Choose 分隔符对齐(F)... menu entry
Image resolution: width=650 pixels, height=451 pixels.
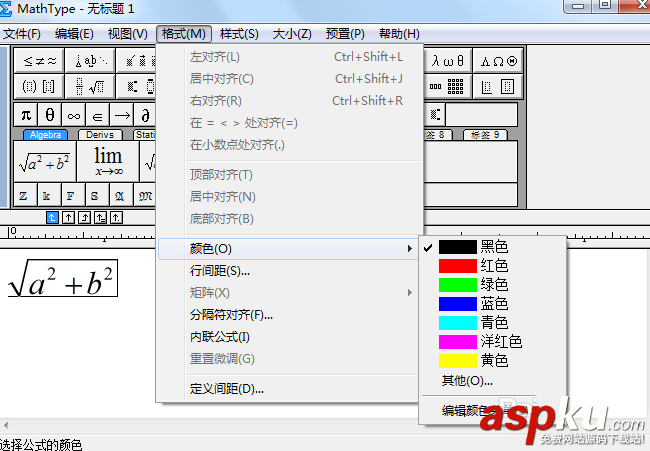[x=289, y=315]
